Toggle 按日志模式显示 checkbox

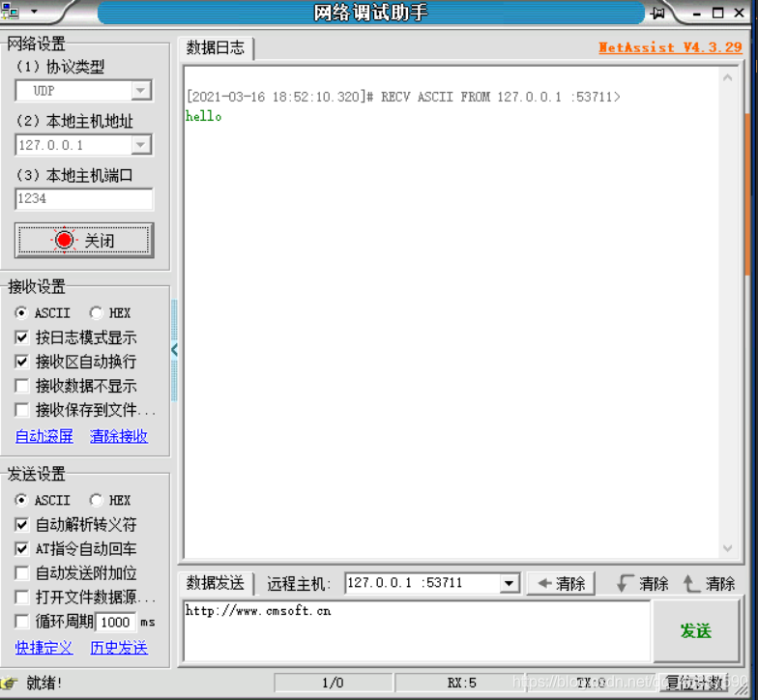click(21, 336)
